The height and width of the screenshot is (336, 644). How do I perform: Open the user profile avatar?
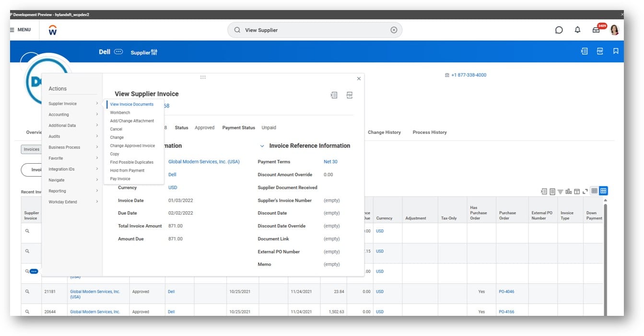pyautogui.click(x=614, y=30)
